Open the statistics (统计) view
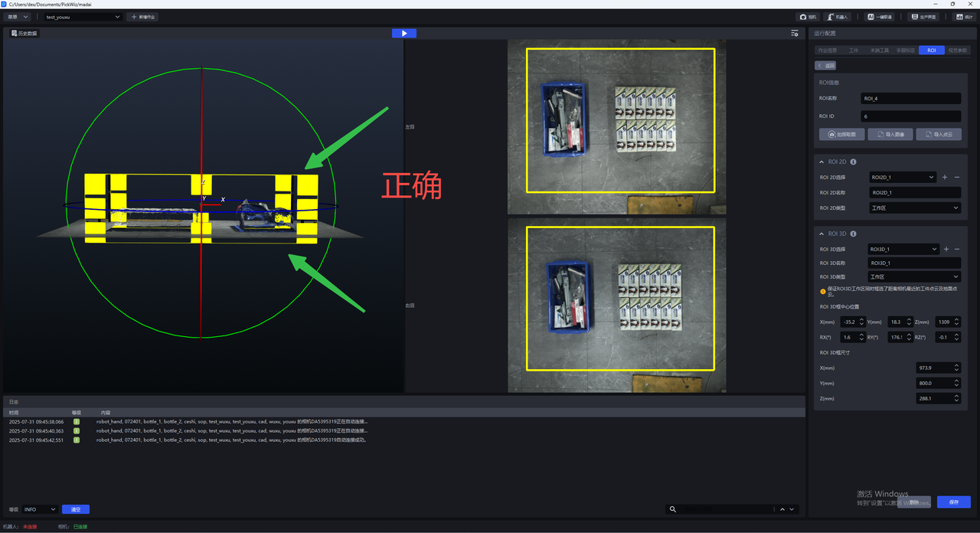 [963, 17]
